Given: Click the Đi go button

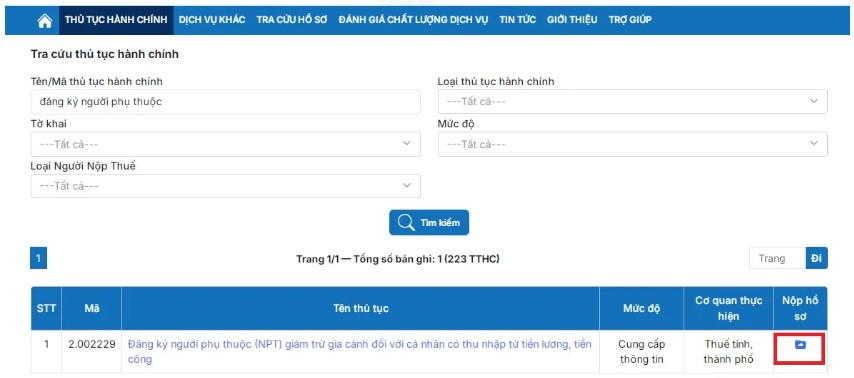Looking at the screenshot, I should pos(816,258).
